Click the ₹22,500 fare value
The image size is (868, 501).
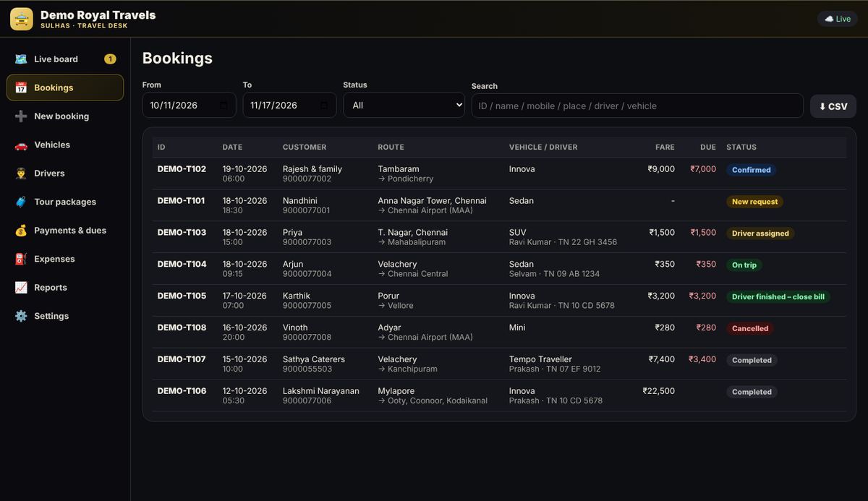coord(658,391)
